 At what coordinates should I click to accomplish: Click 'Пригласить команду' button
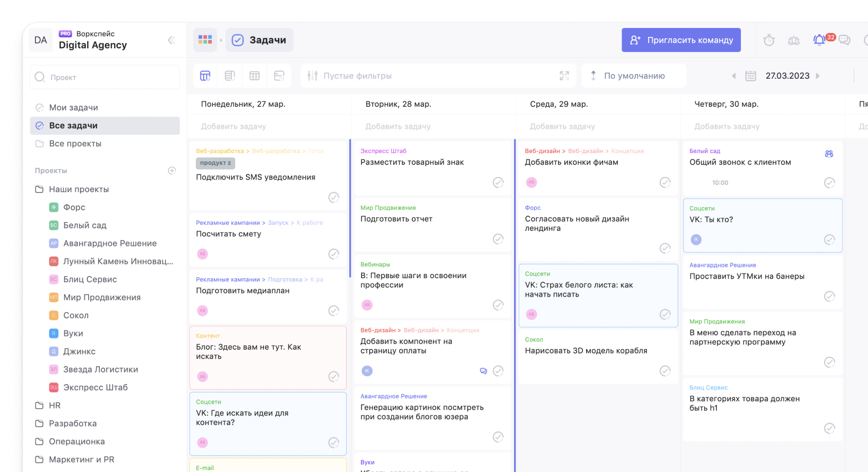tap(681, 40)
